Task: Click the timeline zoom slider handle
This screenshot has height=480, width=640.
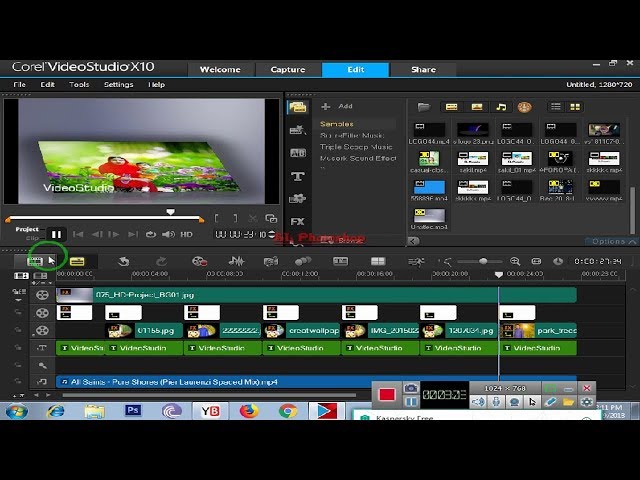Action: [483, 261]
